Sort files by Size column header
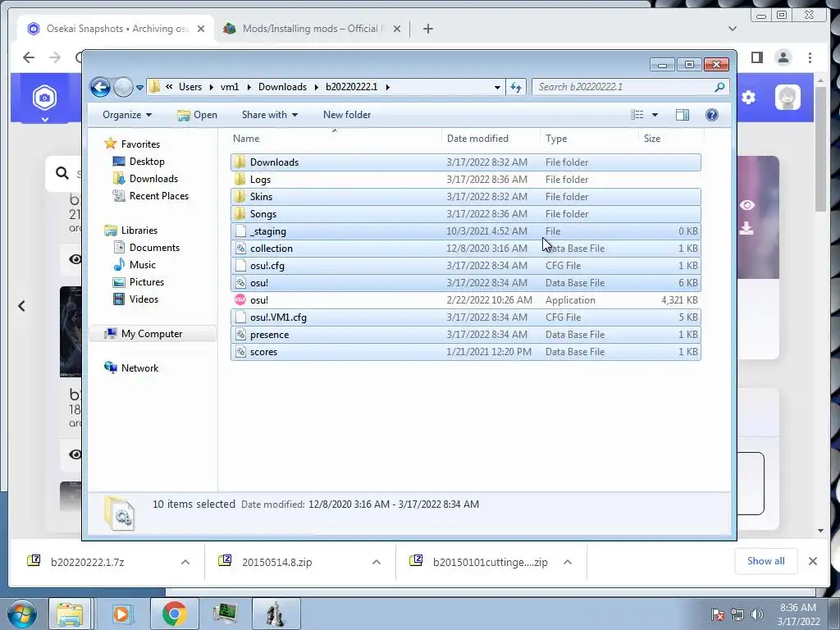Viewport: 840px width, 630px height. 671,138
